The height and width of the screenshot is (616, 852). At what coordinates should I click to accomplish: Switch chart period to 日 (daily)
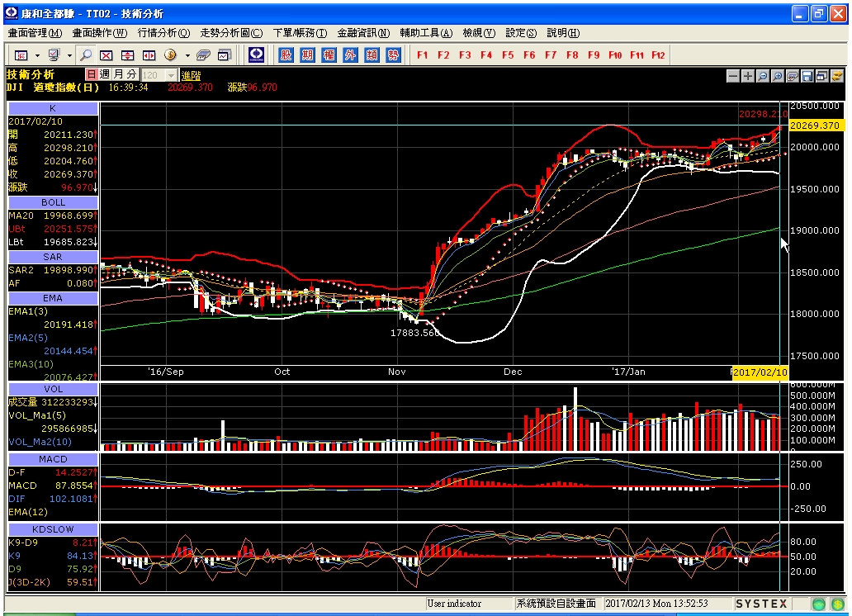(x=92, y=74)
